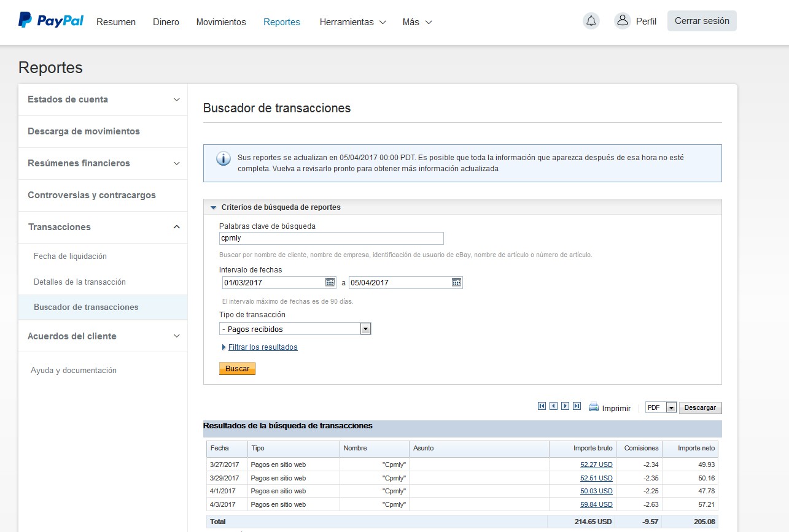Collapse Criterios de búsqueda de reportes
The height and width of the screenshot is (532, 789).
click(x=214, y=207)
